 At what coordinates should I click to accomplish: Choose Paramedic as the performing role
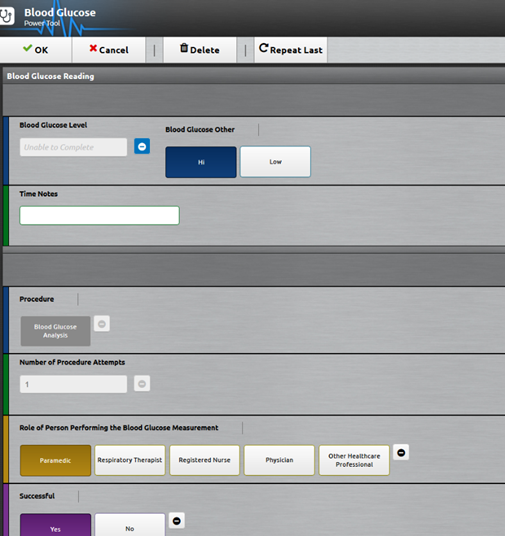tap(55, 460)
